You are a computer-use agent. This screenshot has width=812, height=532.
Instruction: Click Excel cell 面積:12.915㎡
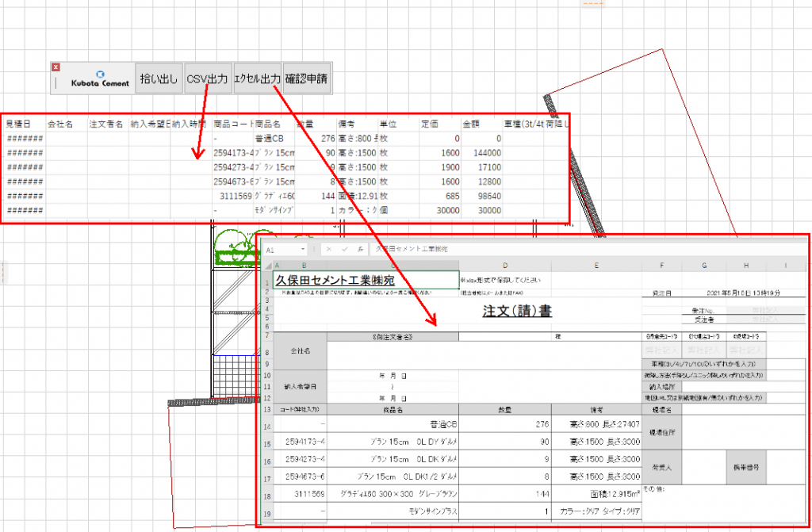coord(596,494)
